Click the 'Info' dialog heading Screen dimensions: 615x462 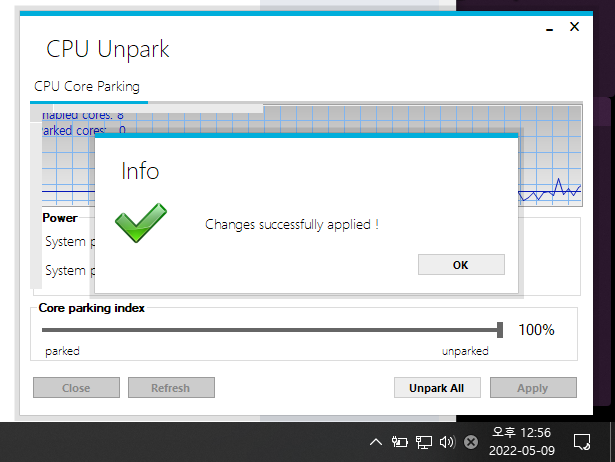(x=140, y=171)
